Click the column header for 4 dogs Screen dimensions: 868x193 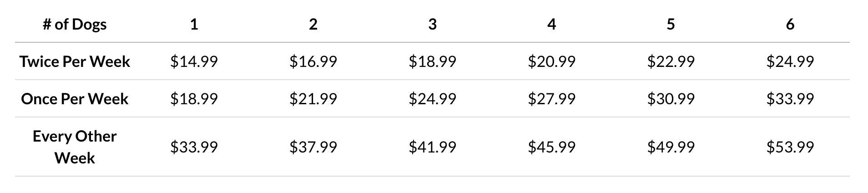pyautogui.click(x=551, y=24)
